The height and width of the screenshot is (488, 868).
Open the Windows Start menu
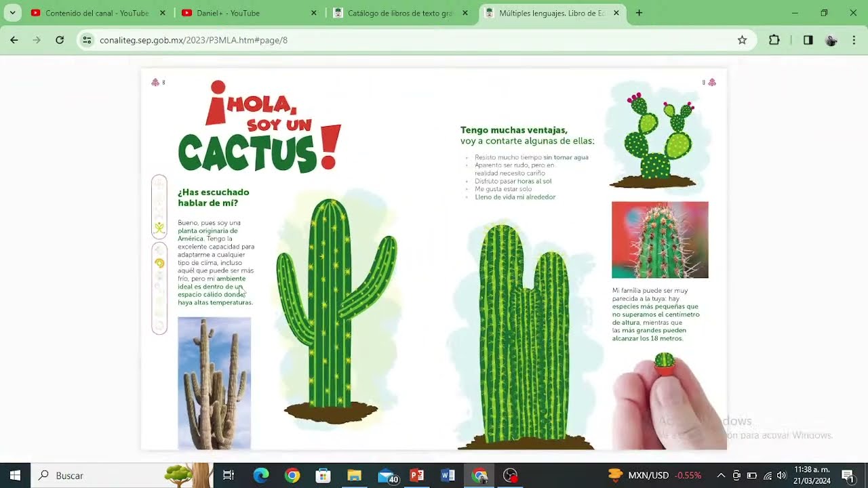pyautogui.click(x=15, y=475)
